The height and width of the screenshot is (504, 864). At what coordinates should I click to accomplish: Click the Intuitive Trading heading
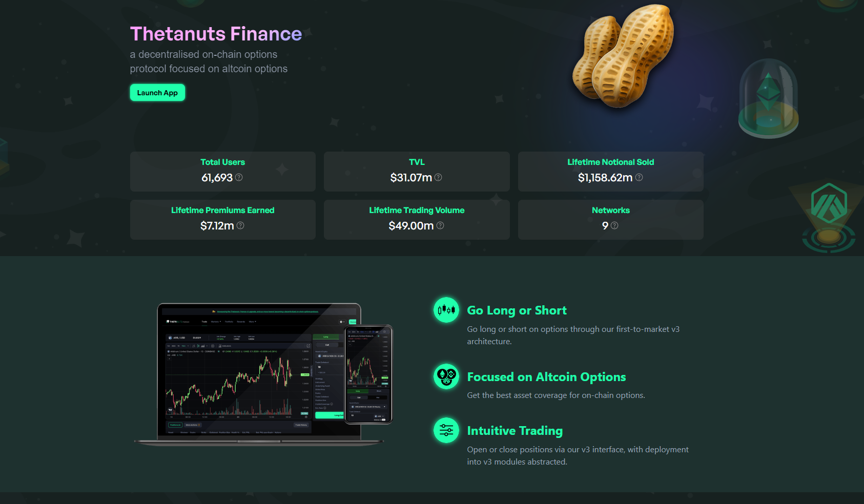click(515, 431)
